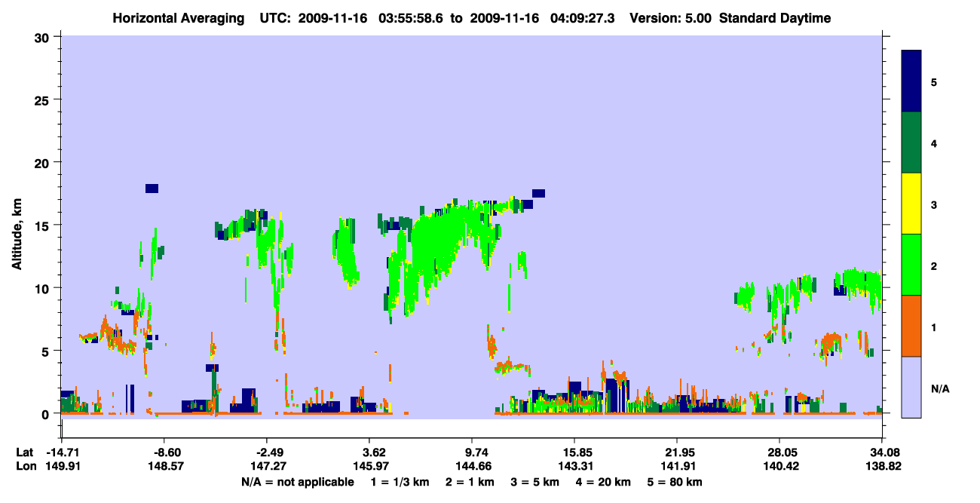
Task: Click legend text '3 = 5 km'
Action: (536, 482)
